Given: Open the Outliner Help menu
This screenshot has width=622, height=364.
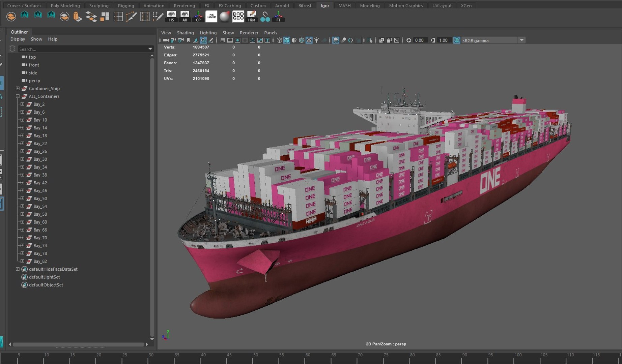Looking at the screenshot, I should coord(53,39).
